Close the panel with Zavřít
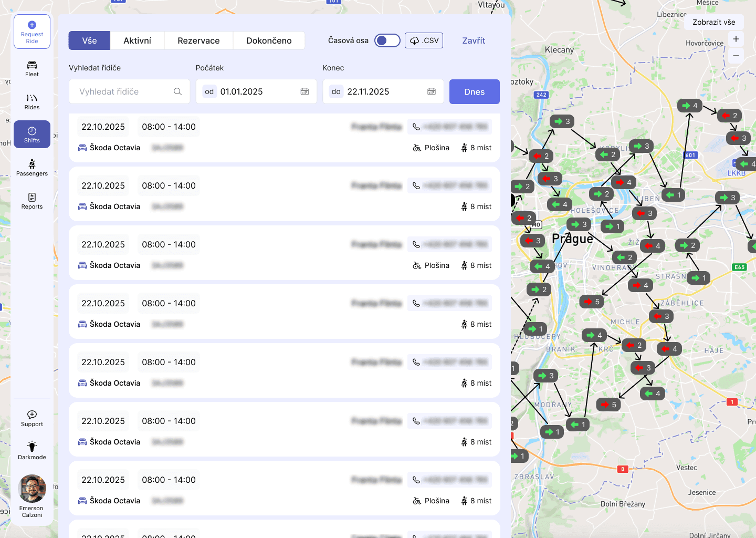 [x=474, y=40]
